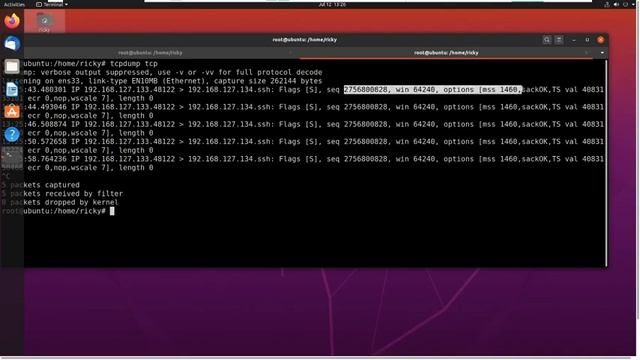This screenshot has width=640, height=360.
Task: Close the left terminal tab
Action: [x=290, y=53]
